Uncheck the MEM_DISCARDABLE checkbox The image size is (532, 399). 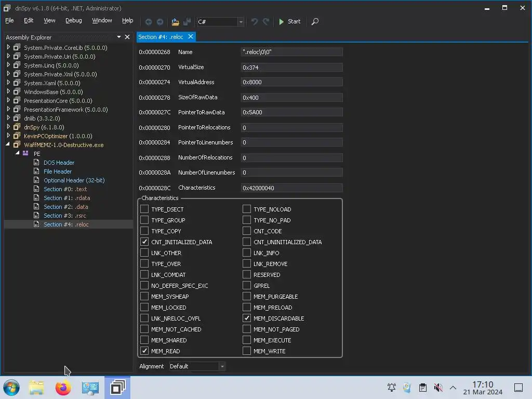click(247, 318)
